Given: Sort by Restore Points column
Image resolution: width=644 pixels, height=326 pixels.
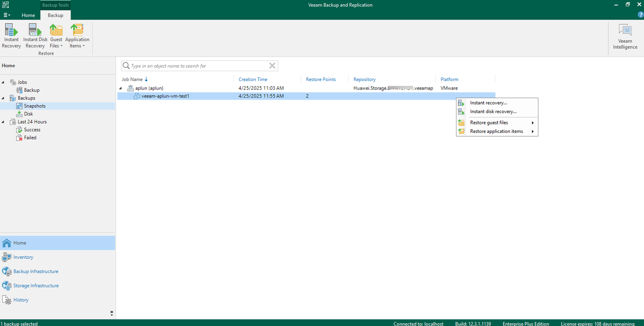Looking at the screenshot, I should click(x=321, y=79).
